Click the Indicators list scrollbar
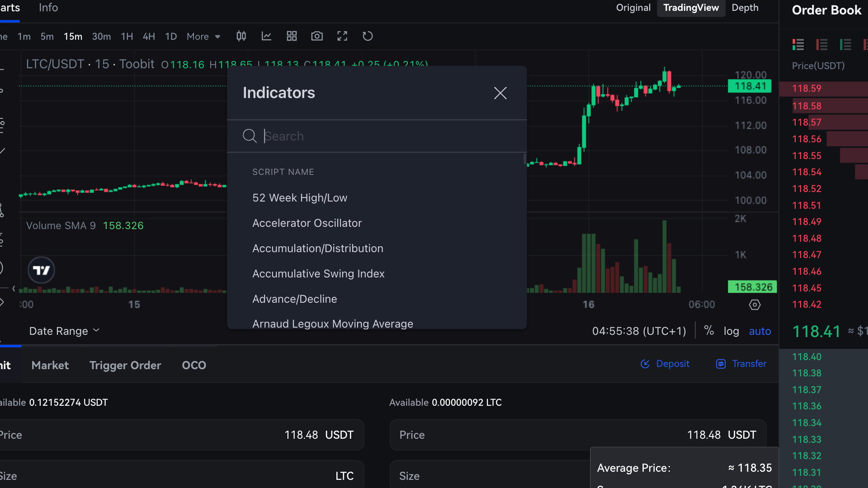 (x=524, y=159)
